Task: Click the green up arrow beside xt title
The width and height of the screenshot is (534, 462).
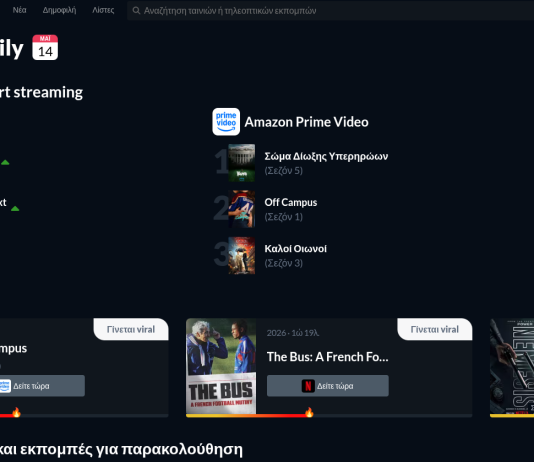Action: 15,208
